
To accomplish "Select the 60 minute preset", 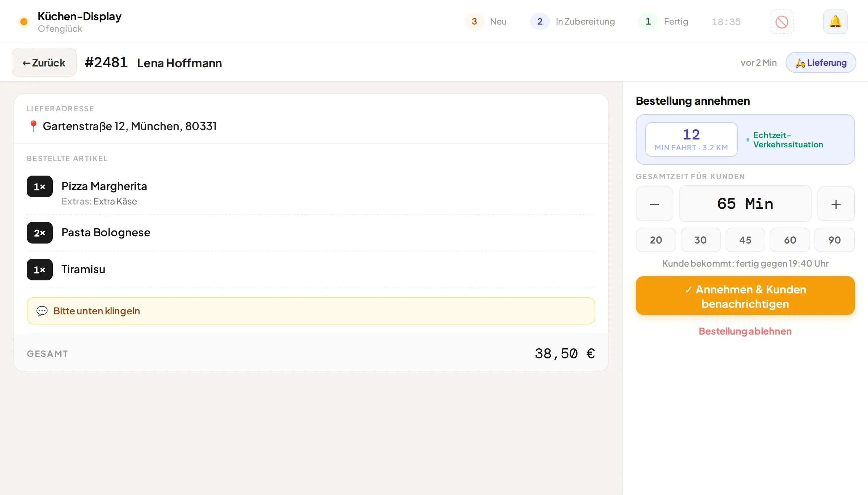I will 790,240.
